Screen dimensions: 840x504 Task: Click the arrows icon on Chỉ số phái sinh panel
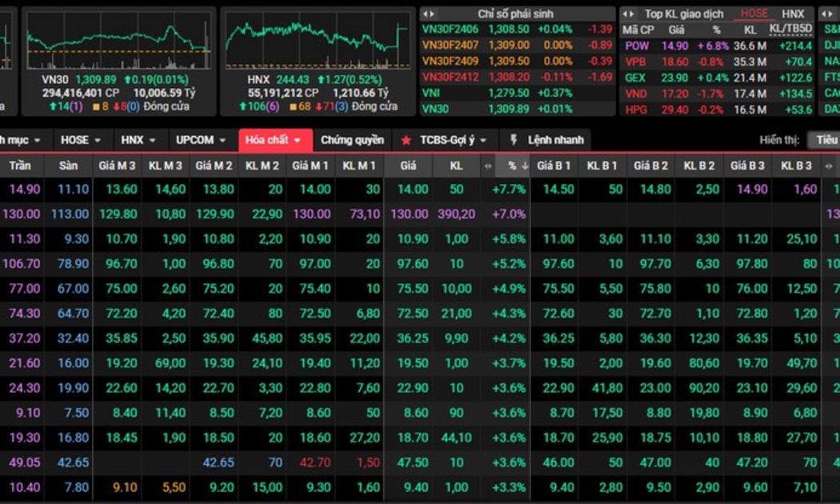[x=429, y=14]
